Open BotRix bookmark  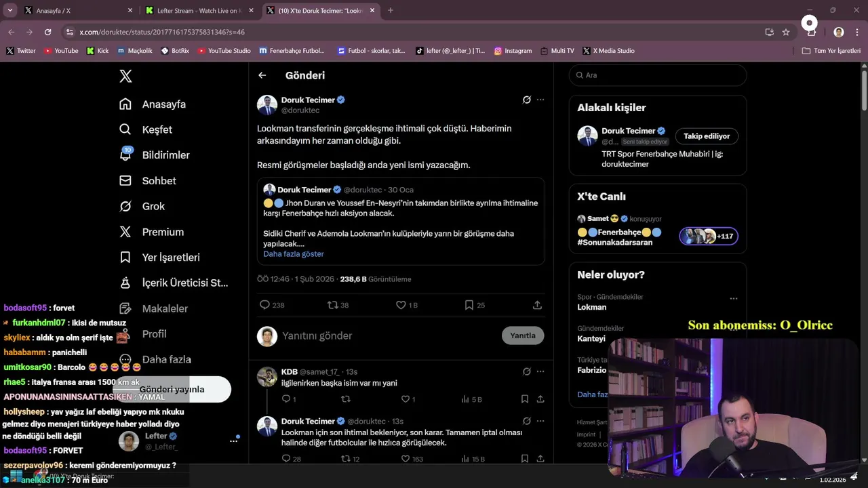(175, 51)
